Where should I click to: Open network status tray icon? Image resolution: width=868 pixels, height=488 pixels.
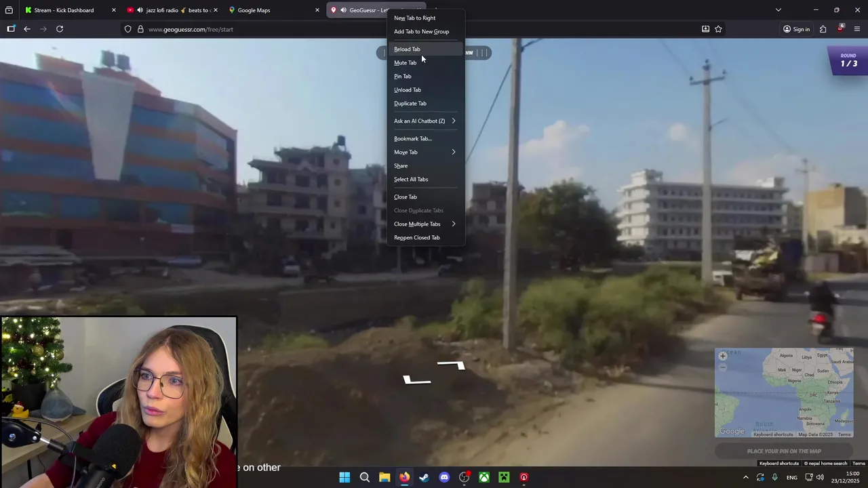pyautogui.click(x=809, y=477)
